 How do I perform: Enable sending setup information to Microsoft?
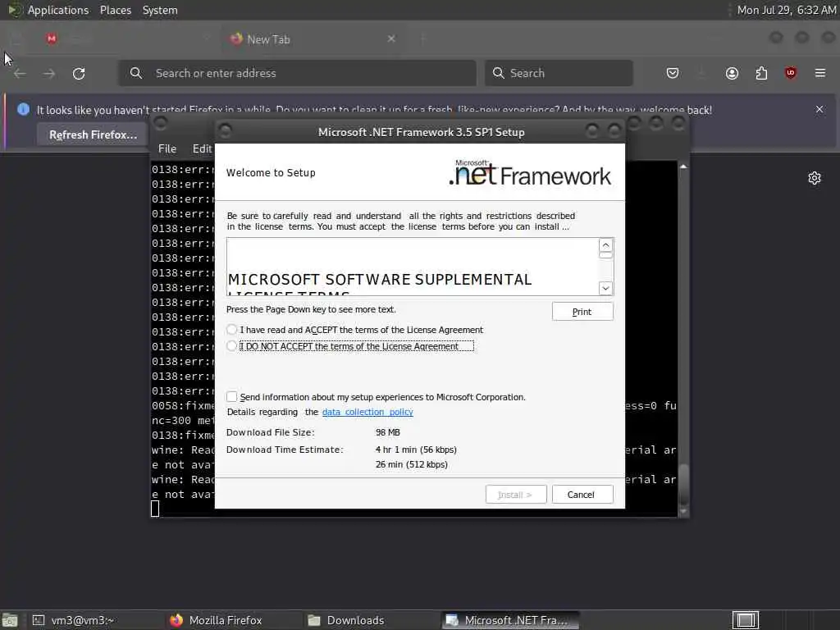[231, 397]
